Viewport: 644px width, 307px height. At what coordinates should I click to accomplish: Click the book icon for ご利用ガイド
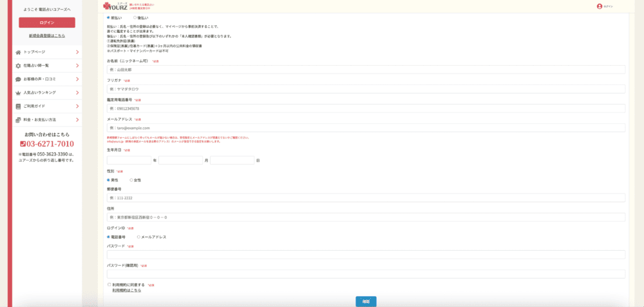(18, 106)
